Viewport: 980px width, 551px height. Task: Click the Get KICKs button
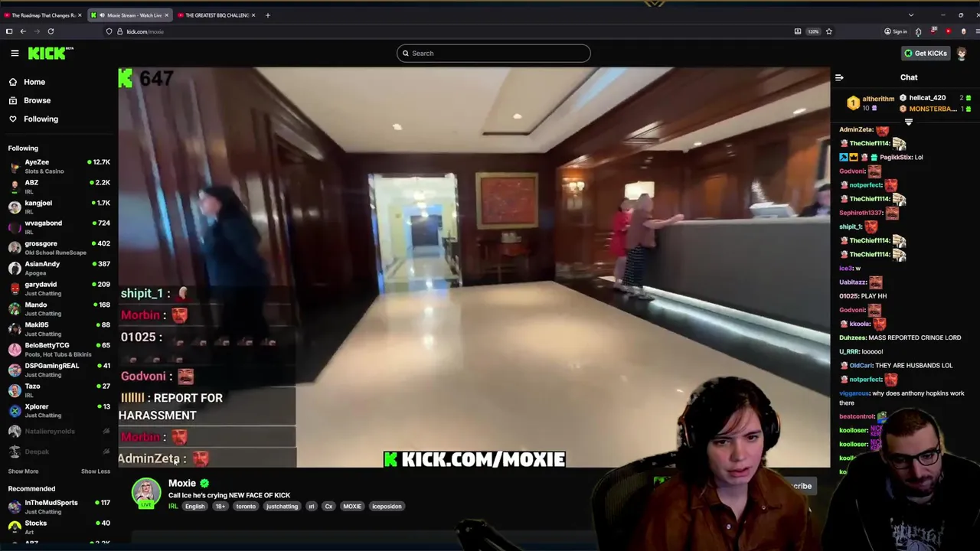[926, 53]
